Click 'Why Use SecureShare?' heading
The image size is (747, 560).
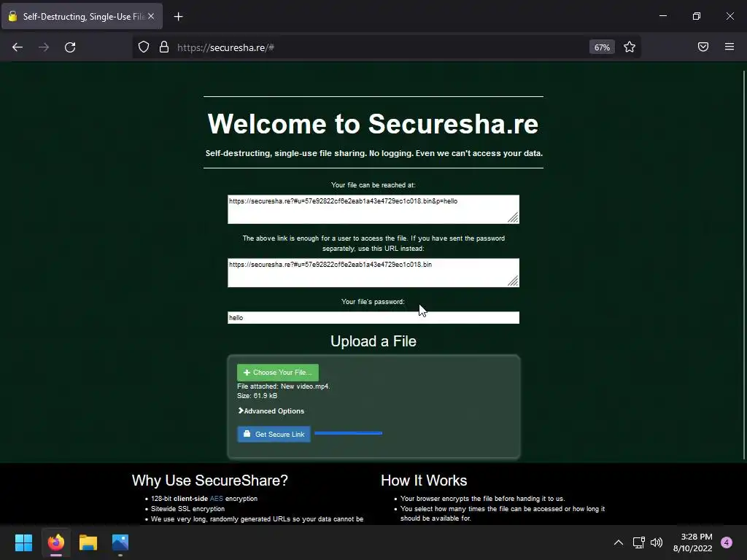[209, 481]
